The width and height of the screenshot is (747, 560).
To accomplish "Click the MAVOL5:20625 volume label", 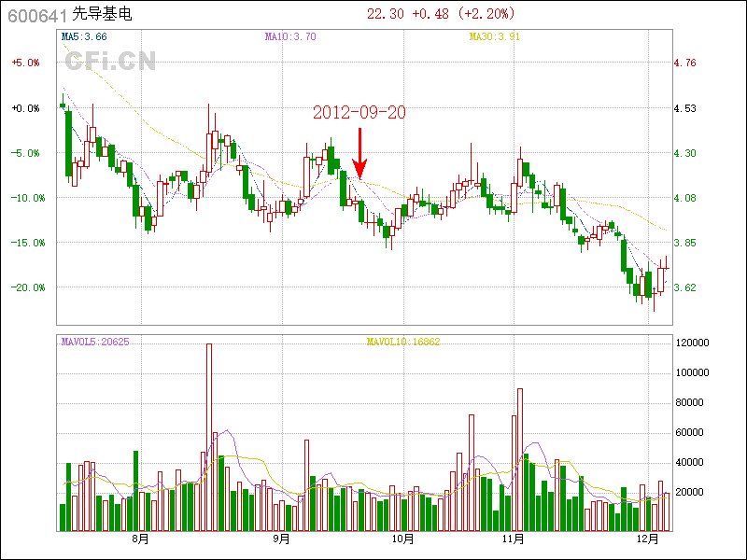I will (x=95, y=343).
